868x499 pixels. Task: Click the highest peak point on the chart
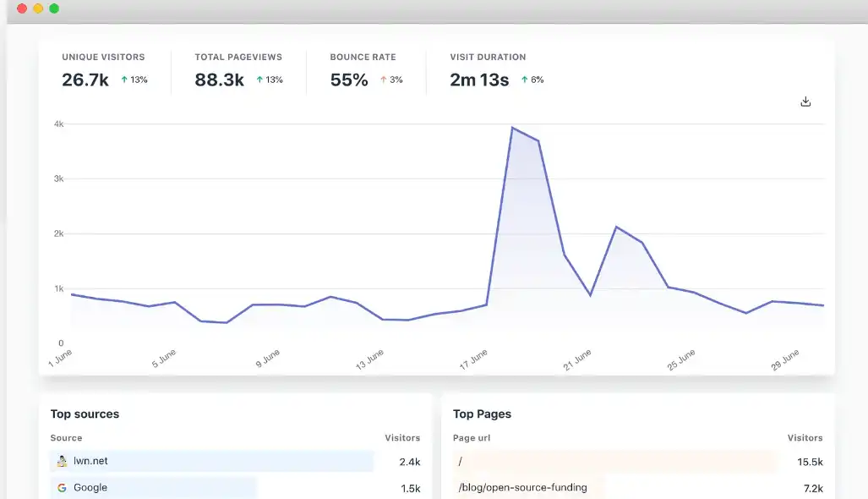(513, 128)
